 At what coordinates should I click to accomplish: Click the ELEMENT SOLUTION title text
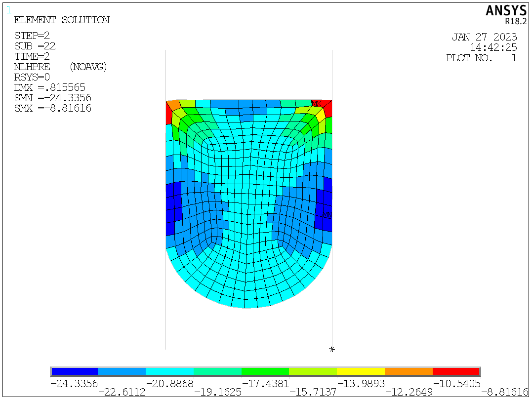click(x=62, y=20)
